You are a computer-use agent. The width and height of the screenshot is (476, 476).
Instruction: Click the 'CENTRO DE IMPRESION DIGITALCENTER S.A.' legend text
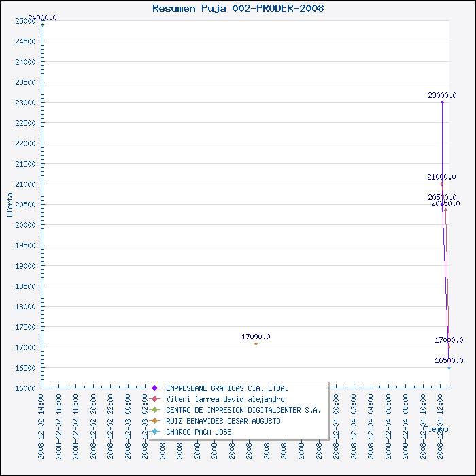[243, 410]
